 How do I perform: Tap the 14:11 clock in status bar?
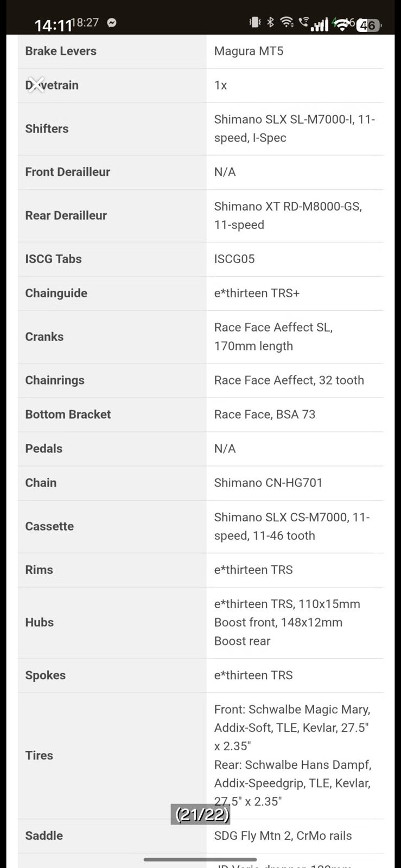pos(53,25)
